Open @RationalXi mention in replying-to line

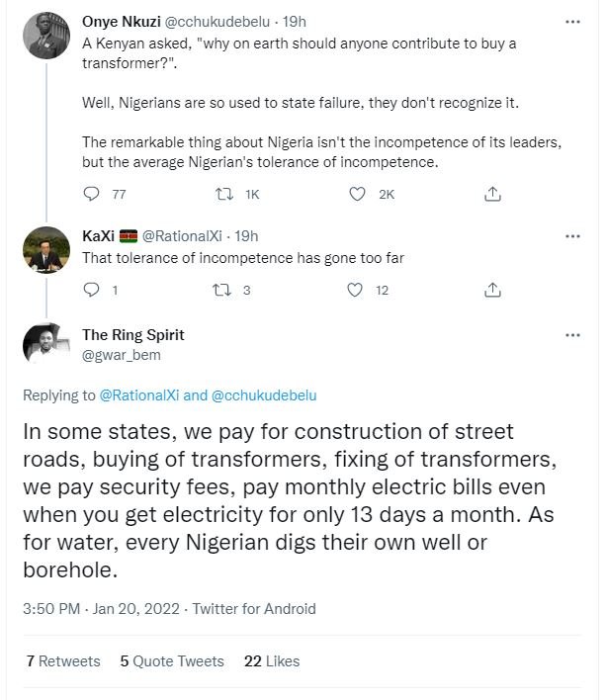(x=139, y=395)
